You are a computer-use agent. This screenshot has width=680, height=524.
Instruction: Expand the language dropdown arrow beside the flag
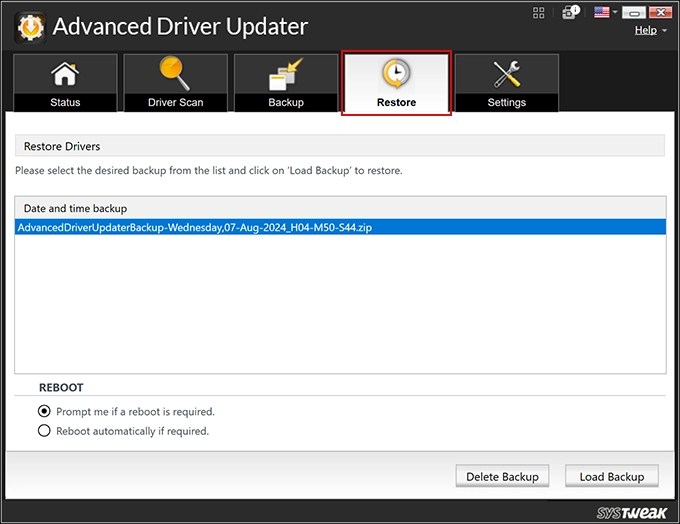click(x=615, y=12)
